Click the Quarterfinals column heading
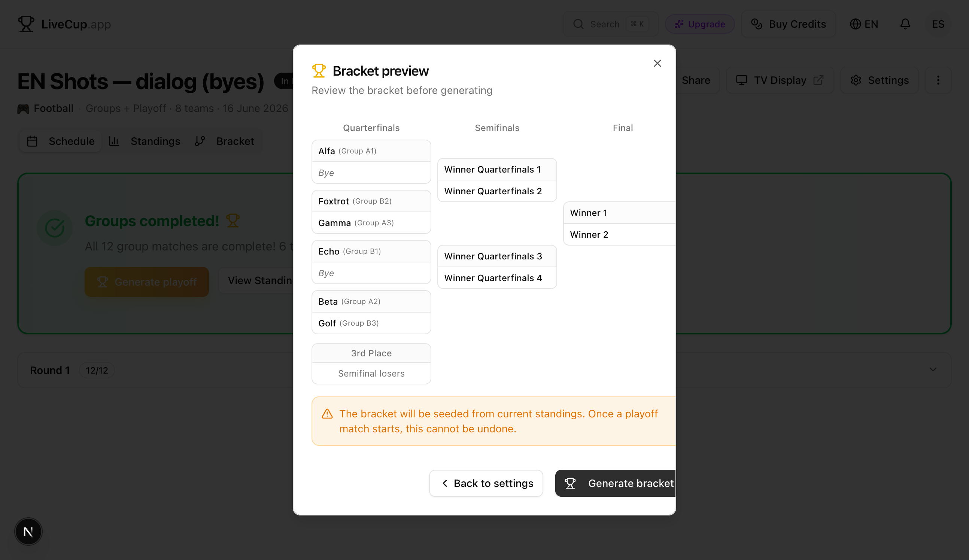The height and width of the screenshot is (560, 969). 371,128
